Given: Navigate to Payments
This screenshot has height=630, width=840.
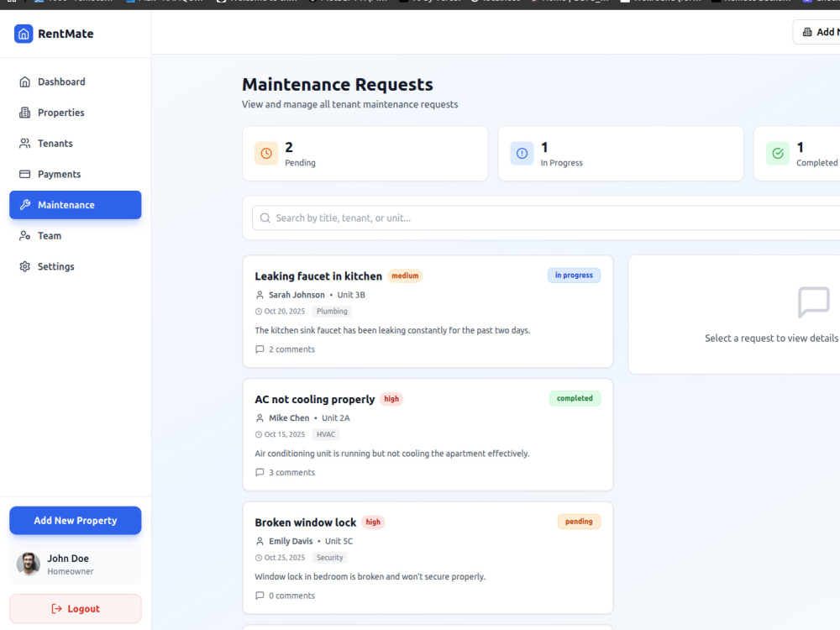Looking at the screenshot, I should point(76,174).
